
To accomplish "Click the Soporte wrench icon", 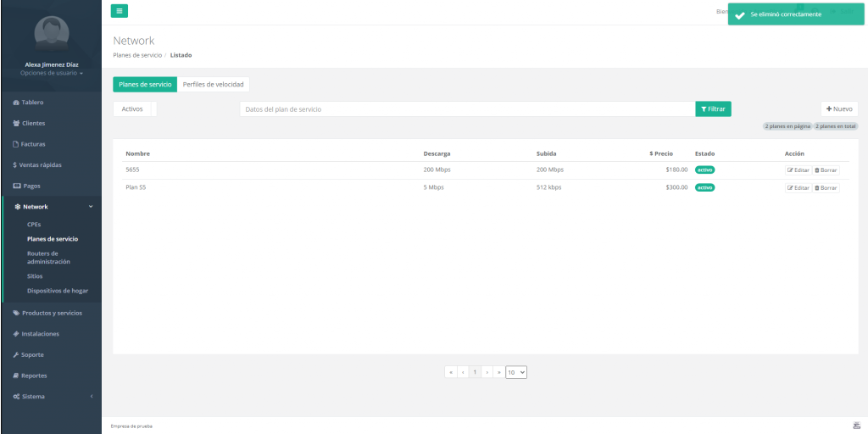I will [16, 355].
